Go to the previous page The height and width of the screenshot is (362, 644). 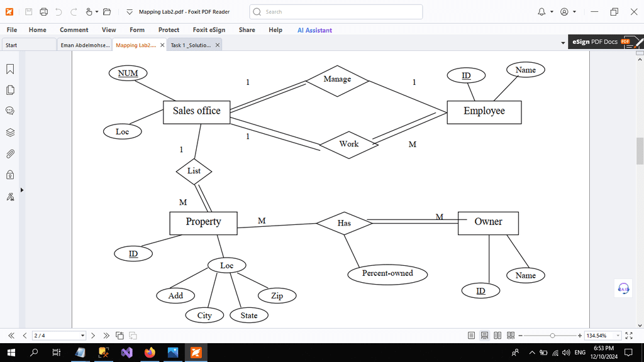tap(25, 336)
